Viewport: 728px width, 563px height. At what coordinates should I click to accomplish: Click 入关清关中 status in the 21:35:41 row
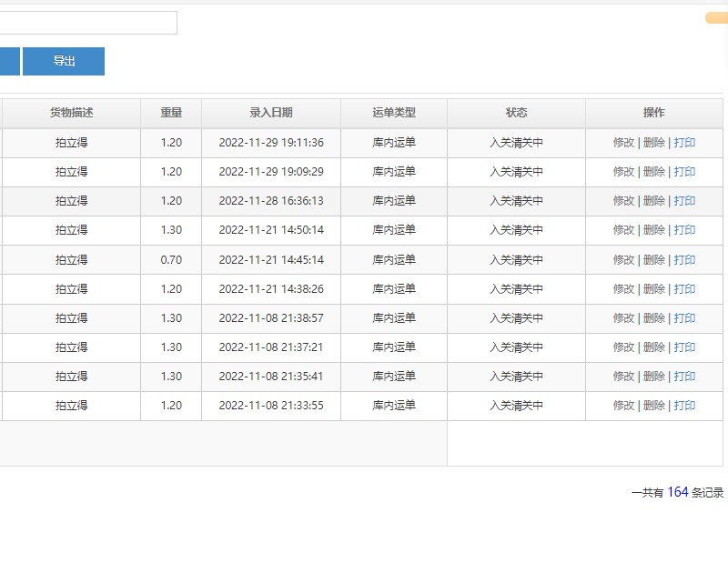point(516,377)
